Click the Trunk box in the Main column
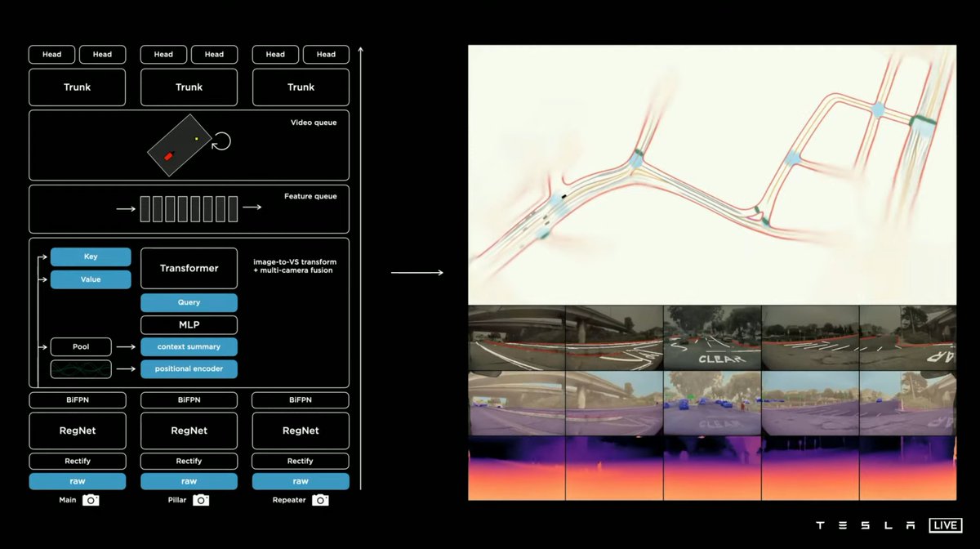Screen dimensions: 980x549 [x=77, y=87]
